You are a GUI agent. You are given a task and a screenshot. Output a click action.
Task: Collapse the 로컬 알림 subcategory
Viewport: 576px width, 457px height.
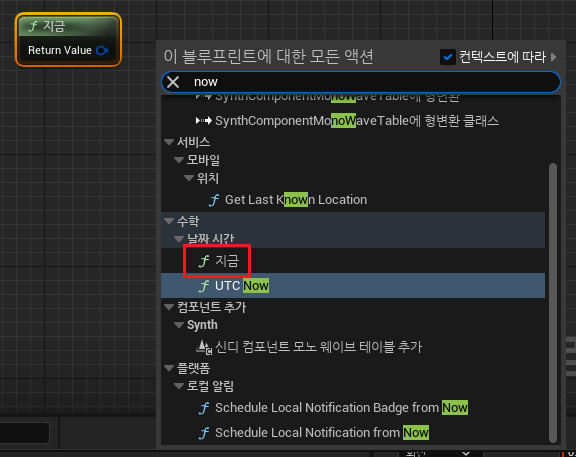click(x=179, y=386)
